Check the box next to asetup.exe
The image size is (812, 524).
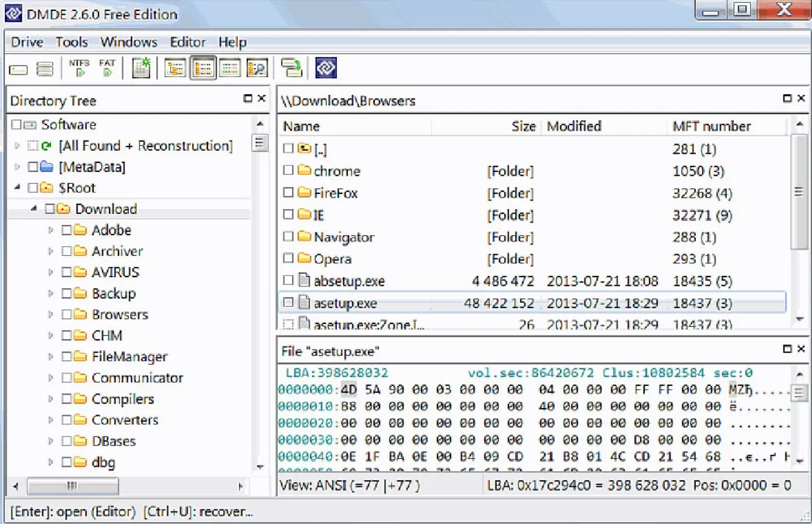[289, 303]
